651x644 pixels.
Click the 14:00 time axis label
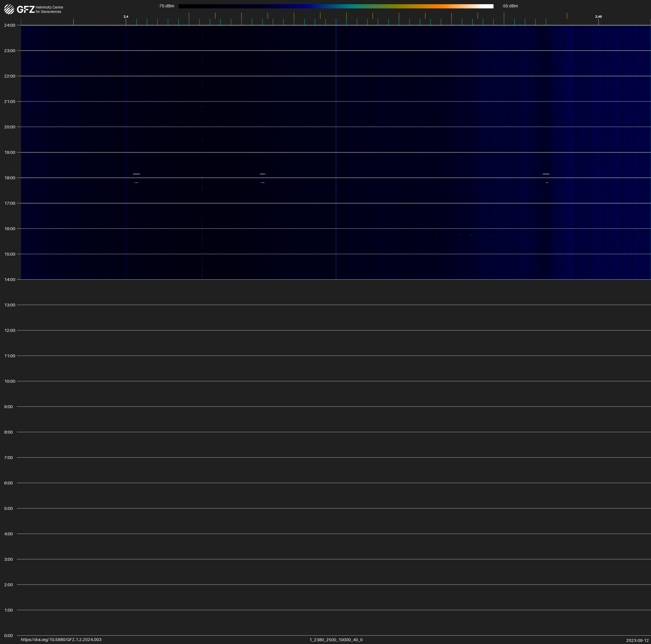point(10,280)
